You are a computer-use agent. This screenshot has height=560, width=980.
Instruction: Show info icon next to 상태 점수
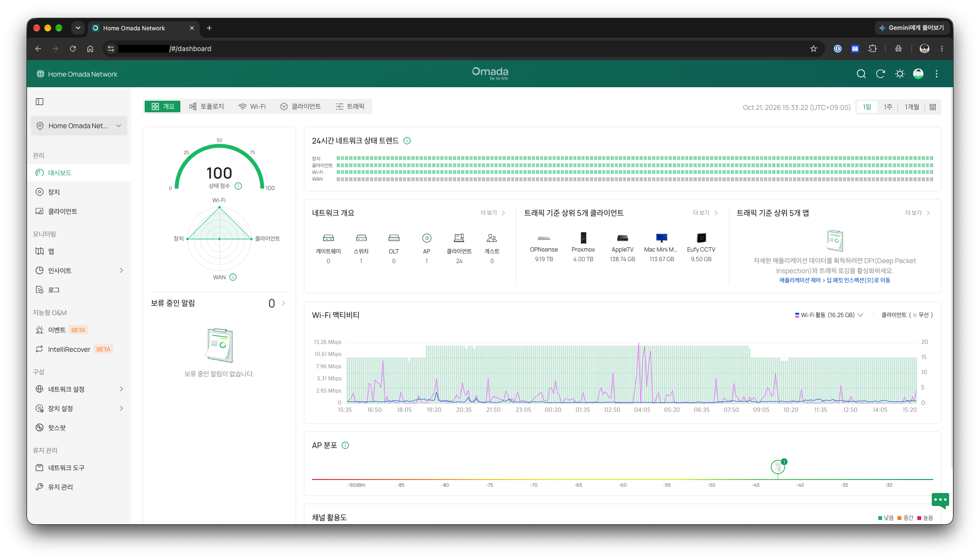click(238, 186)
